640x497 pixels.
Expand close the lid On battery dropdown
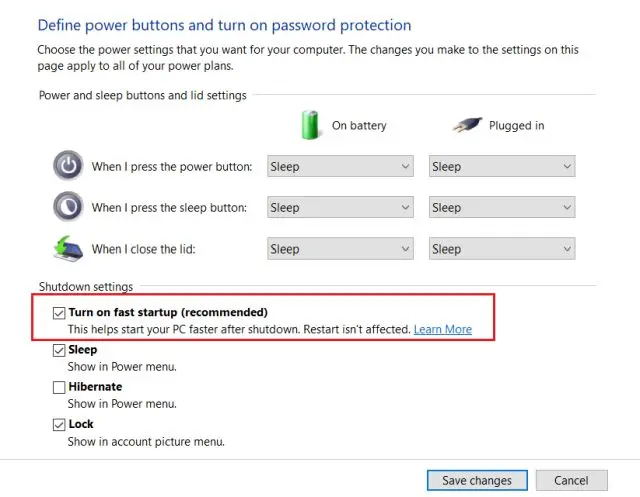(340, 249)
